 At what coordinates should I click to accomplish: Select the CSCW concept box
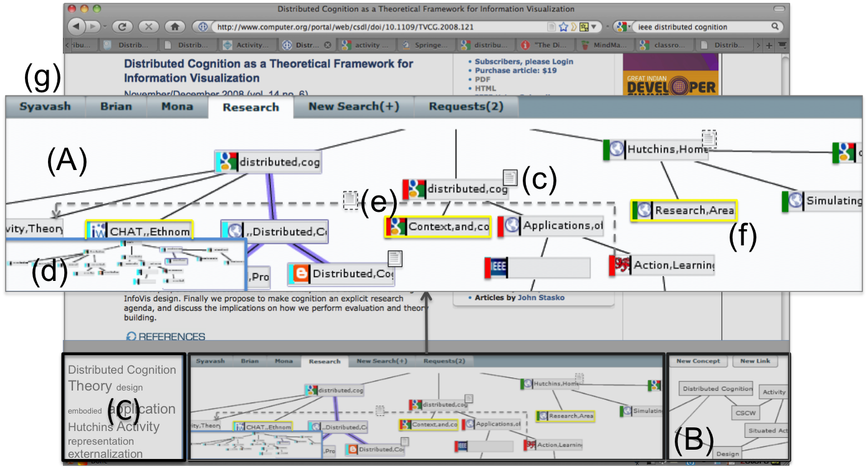[x=745, y=412]
